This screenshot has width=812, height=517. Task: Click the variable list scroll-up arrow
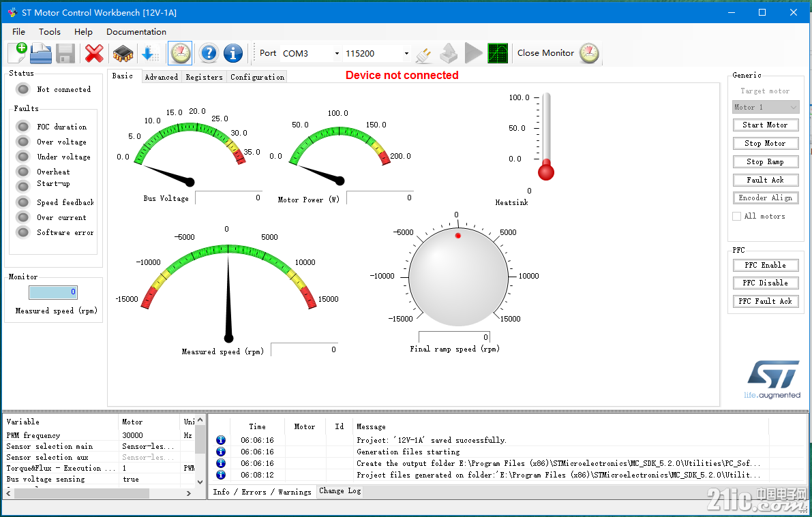coord(200,420)
